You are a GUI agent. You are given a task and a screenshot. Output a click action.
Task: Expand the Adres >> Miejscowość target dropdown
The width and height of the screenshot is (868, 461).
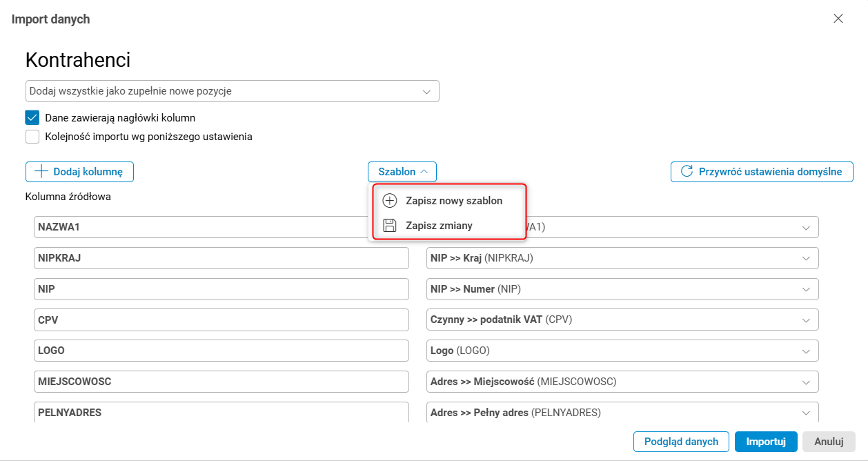pyautogui.click(x=806, y=382)
